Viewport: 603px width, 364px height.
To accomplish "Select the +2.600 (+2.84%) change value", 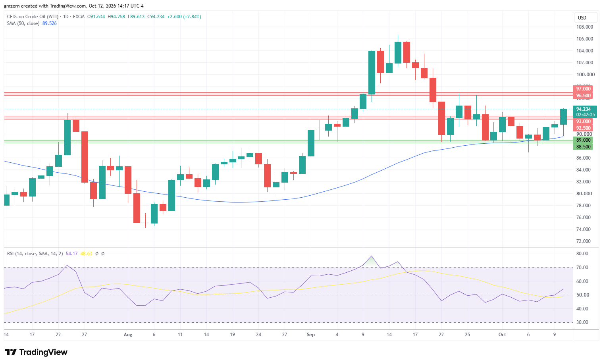I will click(x=184, y=17).
